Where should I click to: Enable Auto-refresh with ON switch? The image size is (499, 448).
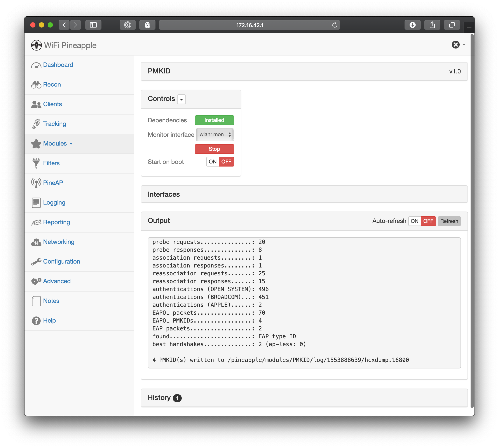414,221
